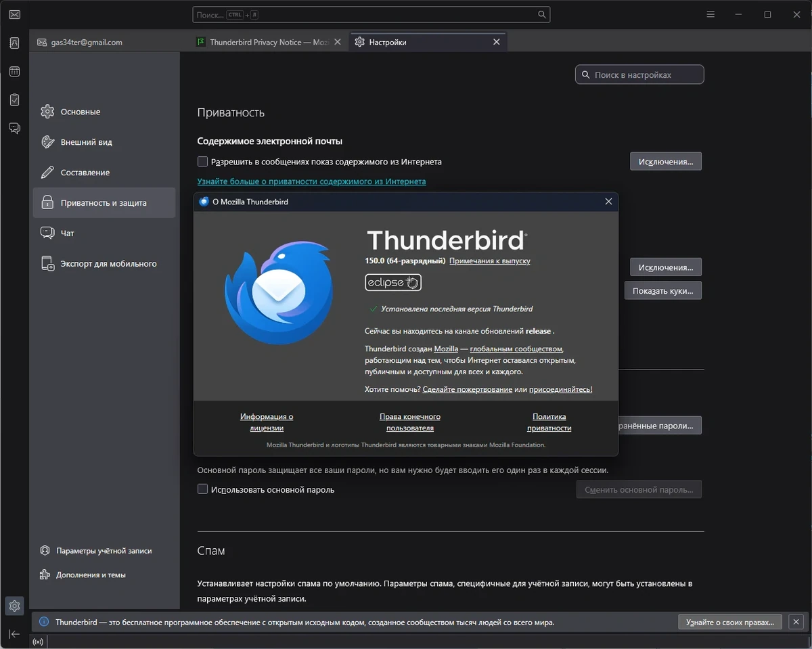Viewport: 812px width, 649px height.
Task: Select the Чат settings category
Action: [104, 233]
